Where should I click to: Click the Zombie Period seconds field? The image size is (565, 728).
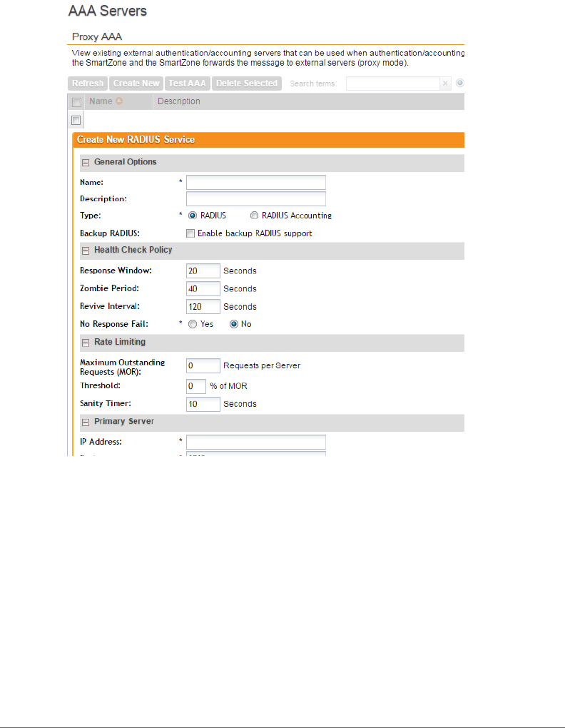pyautogui.click(x=203, y=289)
